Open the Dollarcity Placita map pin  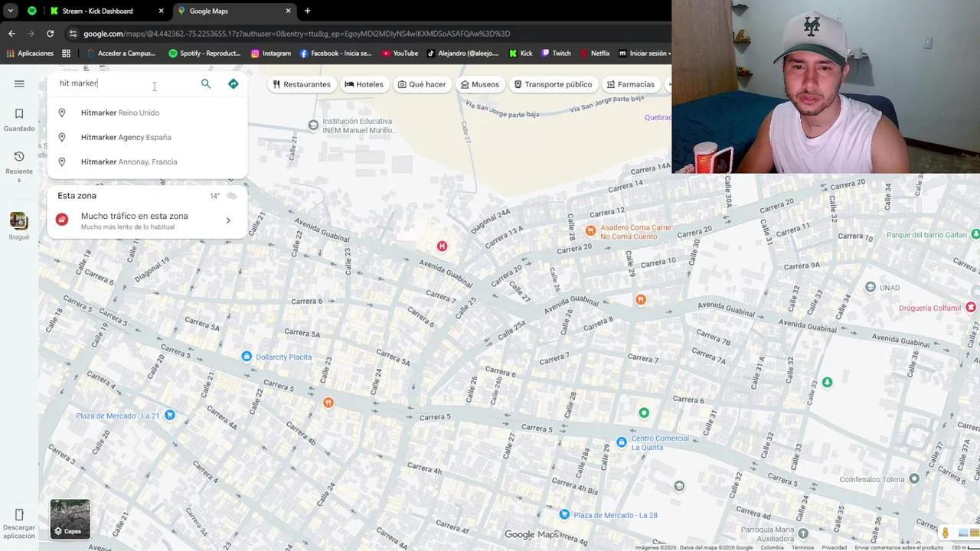(247, 357)
